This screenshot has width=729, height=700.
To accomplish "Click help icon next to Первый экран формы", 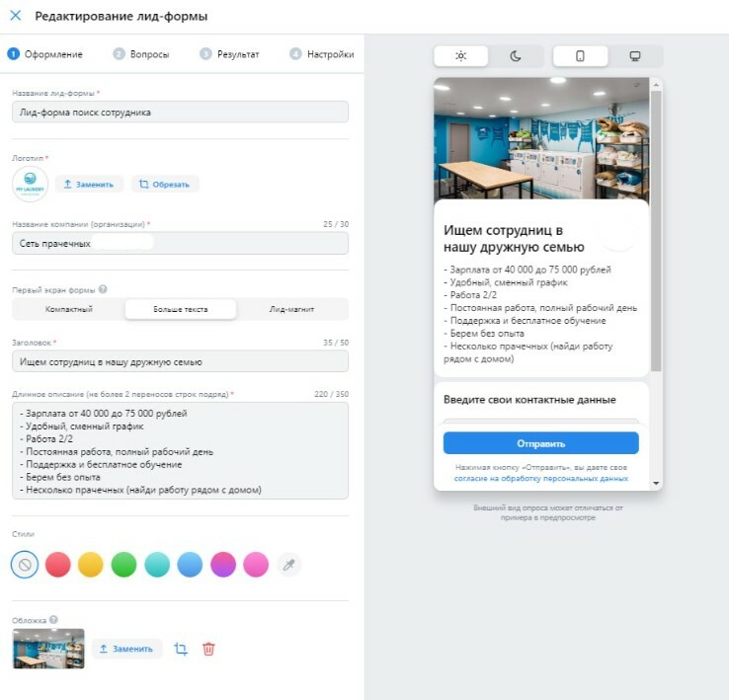I will [103, 289].
